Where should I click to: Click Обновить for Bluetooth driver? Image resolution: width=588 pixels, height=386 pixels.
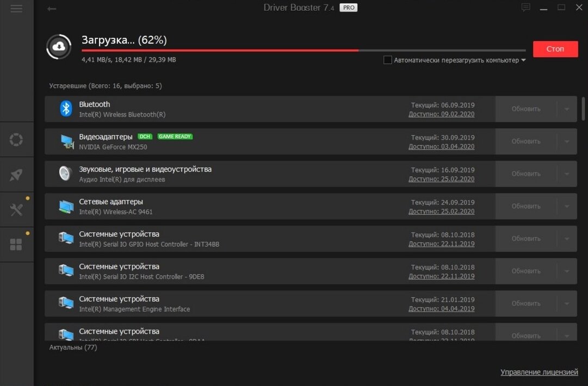click(x=526, y=109)
